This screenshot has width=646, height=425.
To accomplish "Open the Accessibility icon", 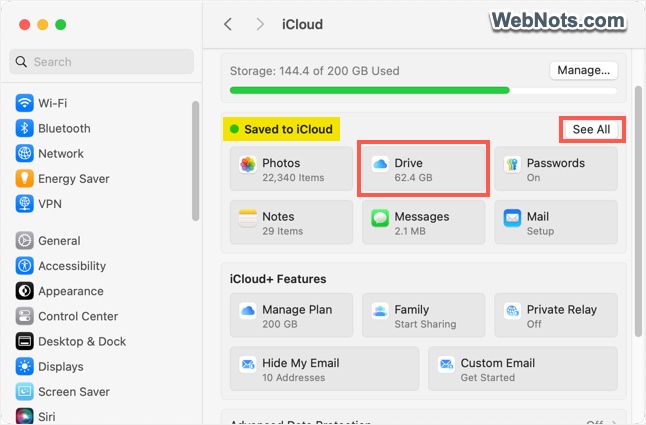I will pos(24,266).
